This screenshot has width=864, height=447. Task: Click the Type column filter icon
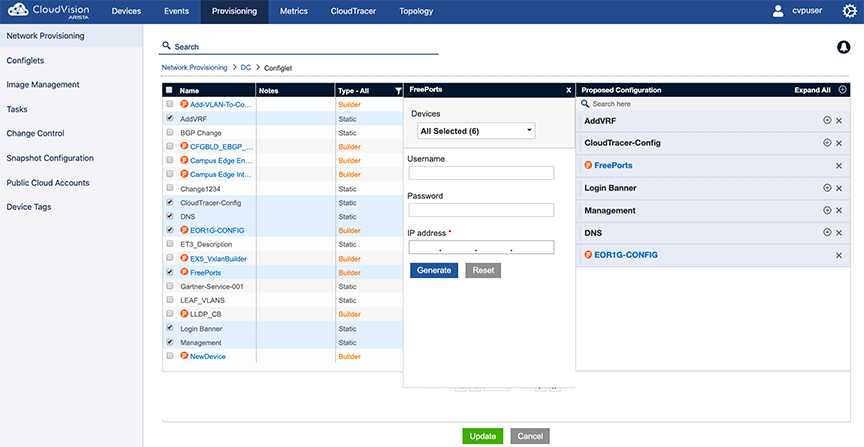coord(398,91)
